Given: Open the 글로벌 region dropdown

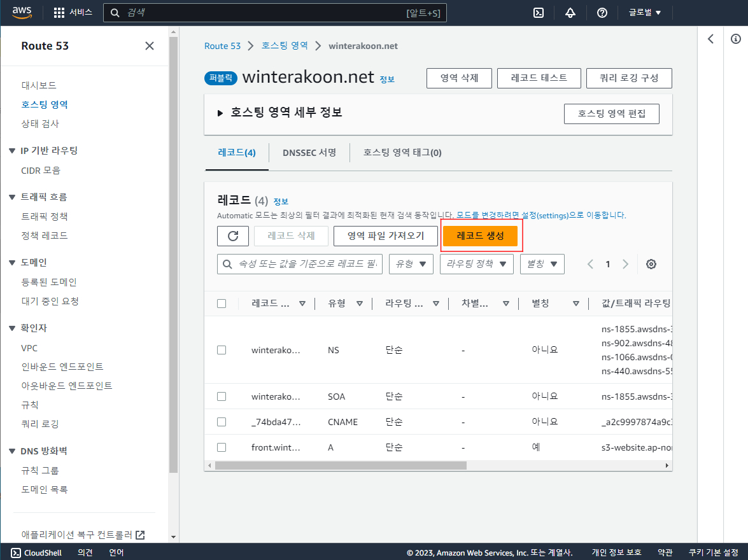Looking at the screenshot, I should [x=645, y=13].
